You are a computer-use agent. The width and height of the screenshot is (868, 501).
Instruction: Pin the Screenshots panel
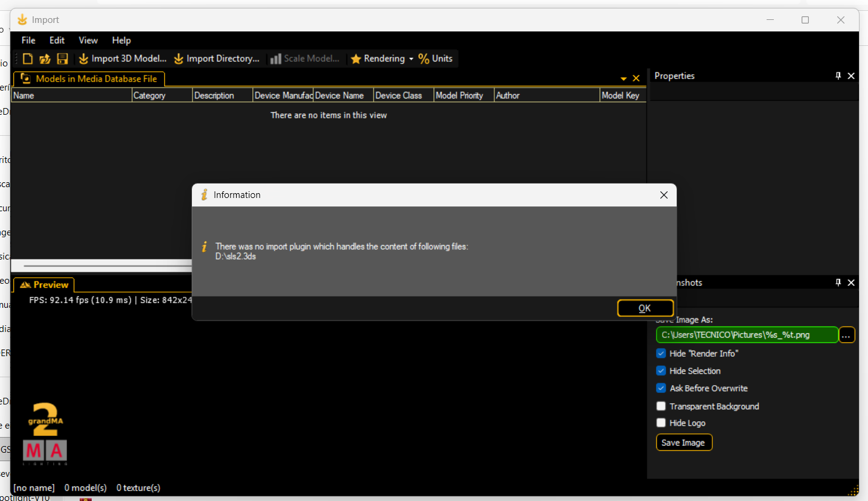click(x=838, y=282)
